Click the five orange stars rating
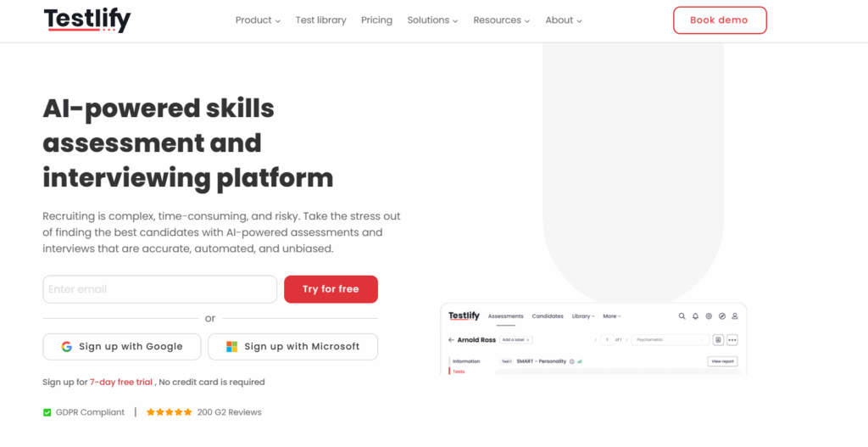The height and width of the screenshot is (447, 868). (170, 412)
